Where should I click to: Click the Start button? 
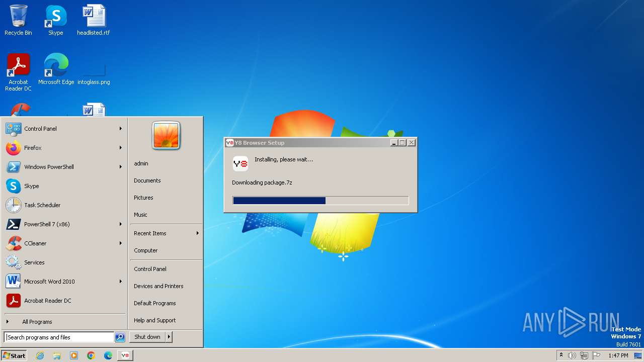(x=14, y=355)
